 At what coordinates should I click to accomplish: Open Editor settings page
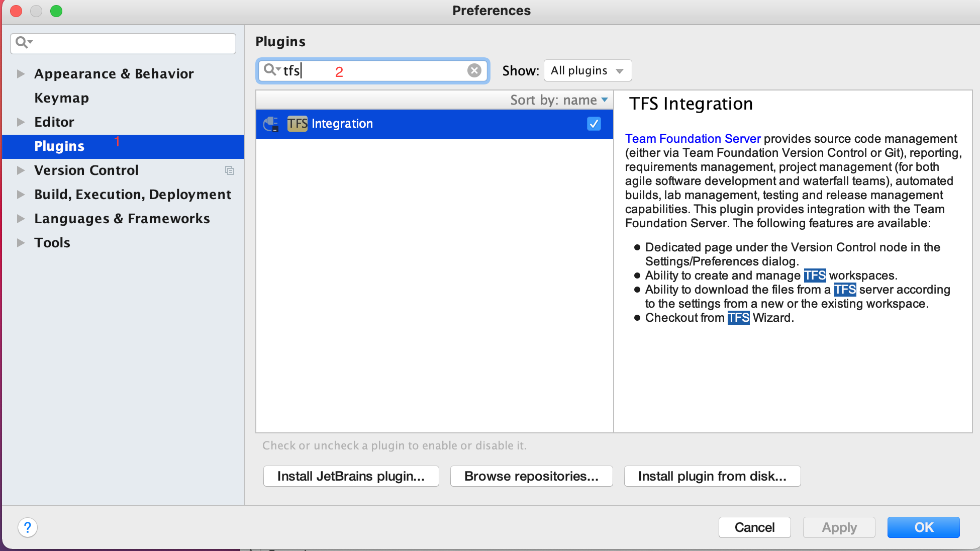coord(54,122)
